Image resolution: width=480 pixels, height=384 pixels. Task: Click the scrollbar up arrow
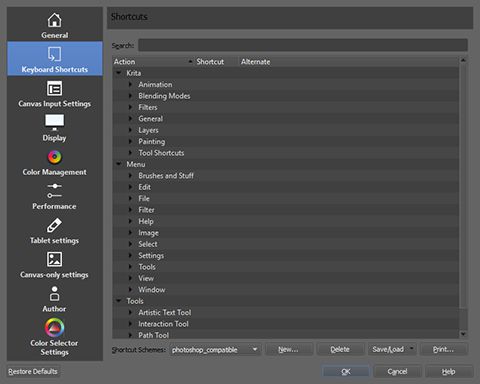point(463,60)
